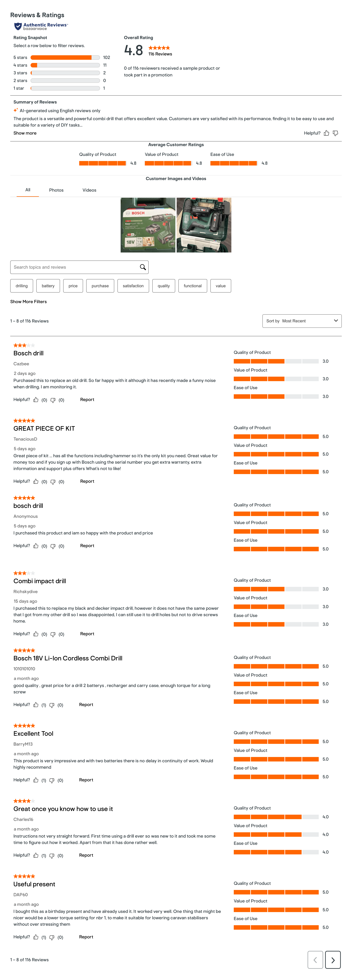Thumbs down the Summary of Reviews

point(335,133)
